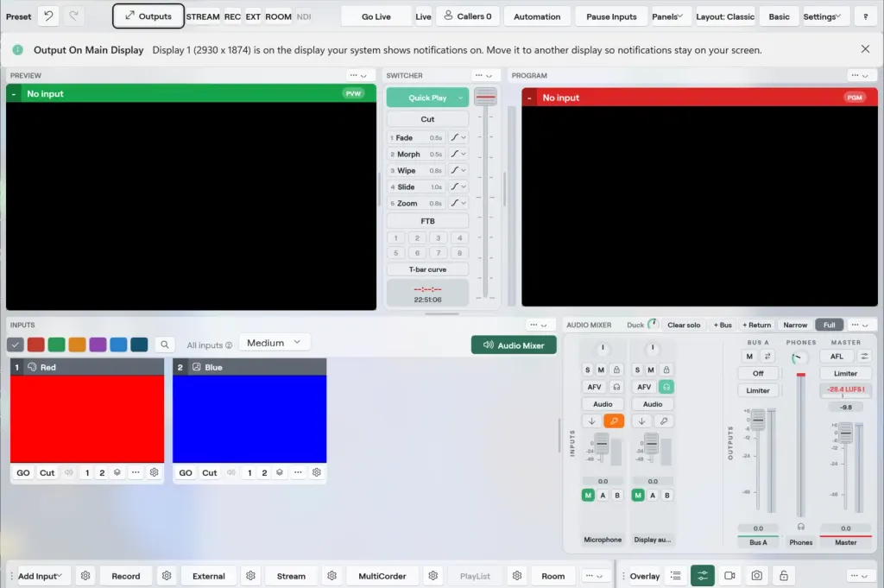Toggle Display audio headphones monitor
This screenshot has width=884, height=588.
[666, 387]
